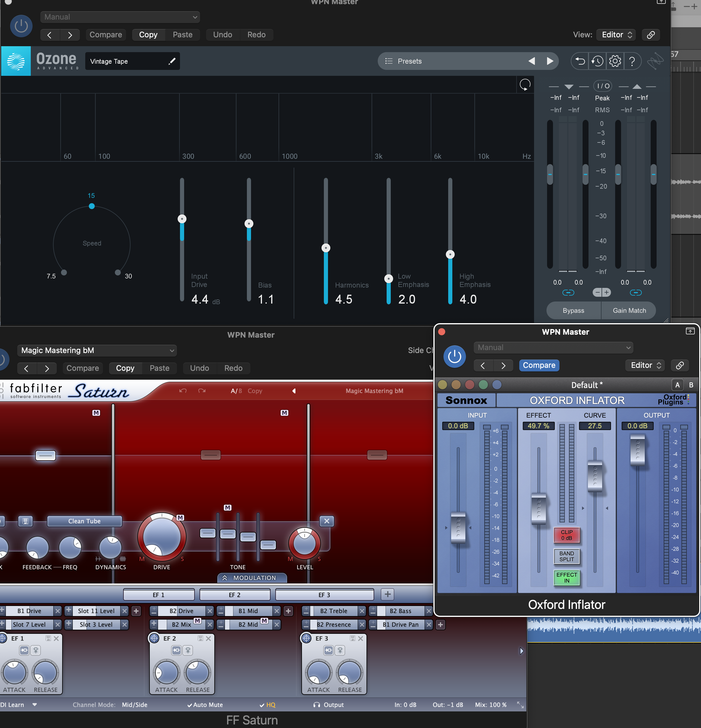Click Compare in Saturn window header
This screenshot has height=728, width=701.
pos(82,368)
